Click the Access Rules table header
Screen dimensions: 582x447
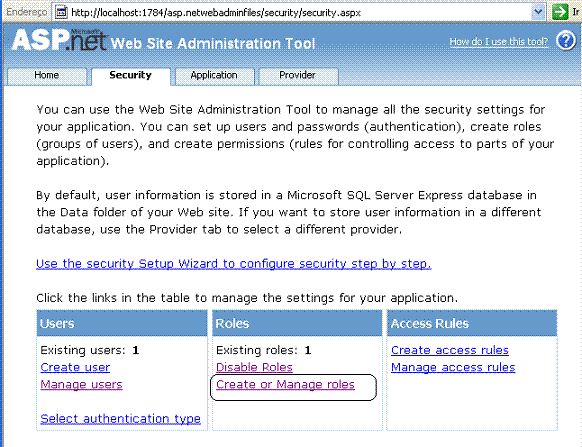point(472,323)
